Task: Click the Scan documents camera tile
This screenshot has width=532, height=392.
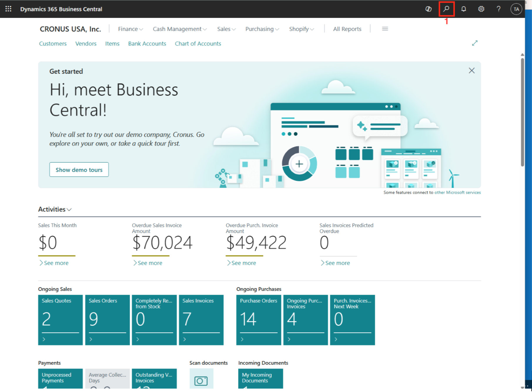Action: pyautogui.click(x=201, y=381)
